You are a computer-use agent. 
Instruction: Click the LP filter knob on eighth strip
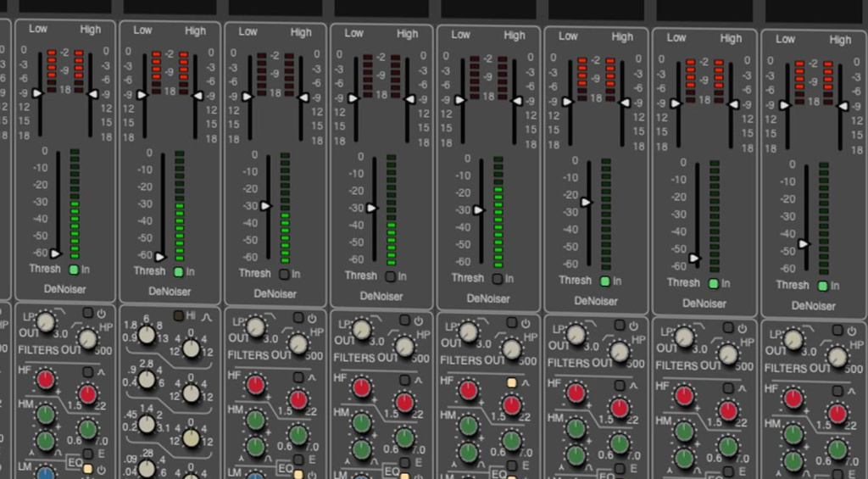click(793, 339)
